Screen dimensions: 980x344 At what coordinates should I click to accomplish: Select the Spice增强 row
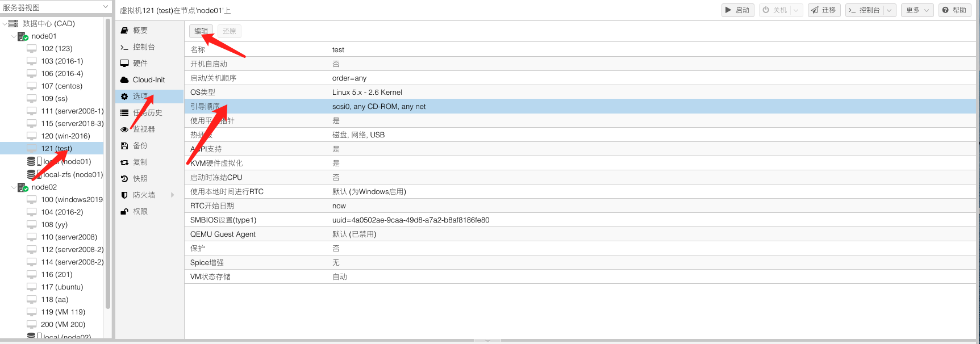point(581,263)
